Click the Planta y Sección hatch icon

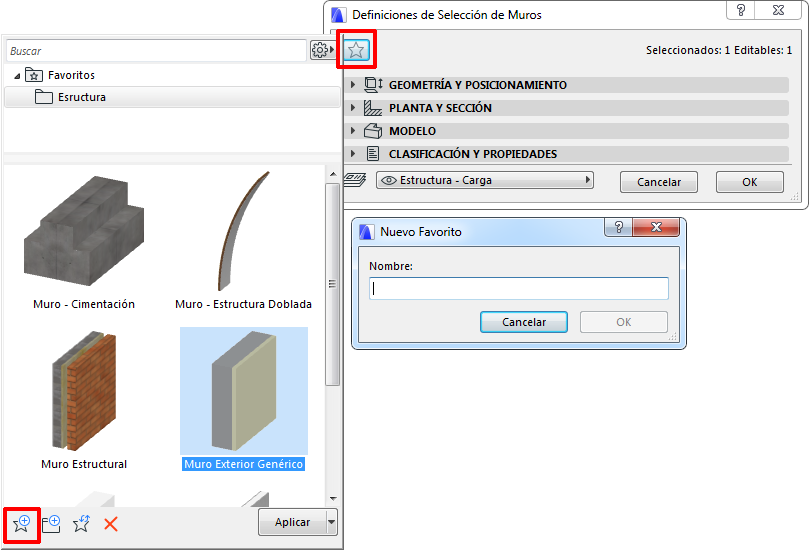pos(373,108)
